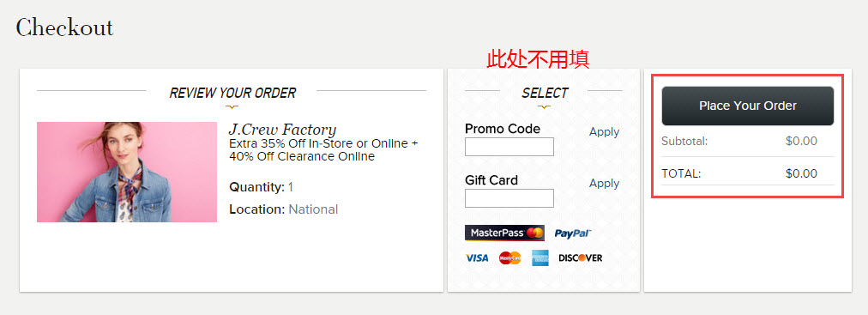Select the PayPal payment logo

click(573, 233)
